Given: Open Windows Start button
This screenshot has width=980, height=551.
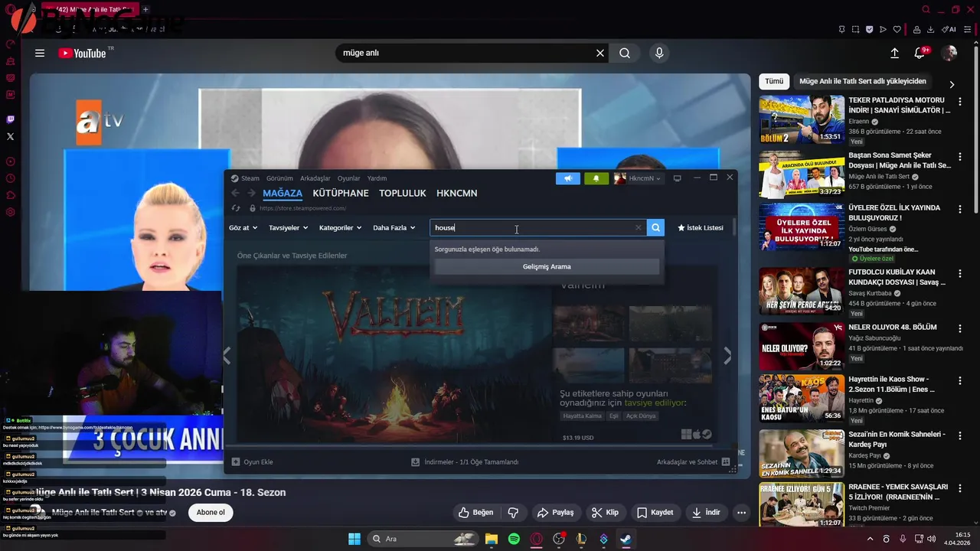Looking at the screenshot, I should (354, 540).
